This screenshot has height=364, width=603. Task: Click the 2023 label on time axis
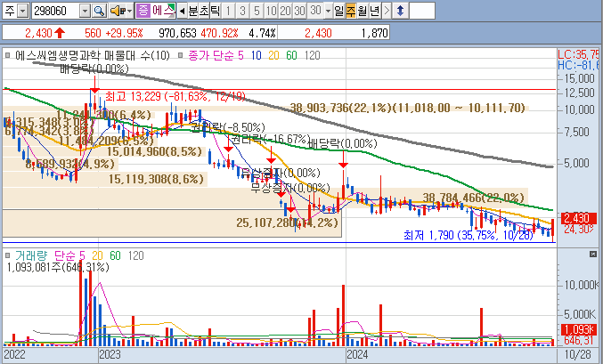point(110,354)
